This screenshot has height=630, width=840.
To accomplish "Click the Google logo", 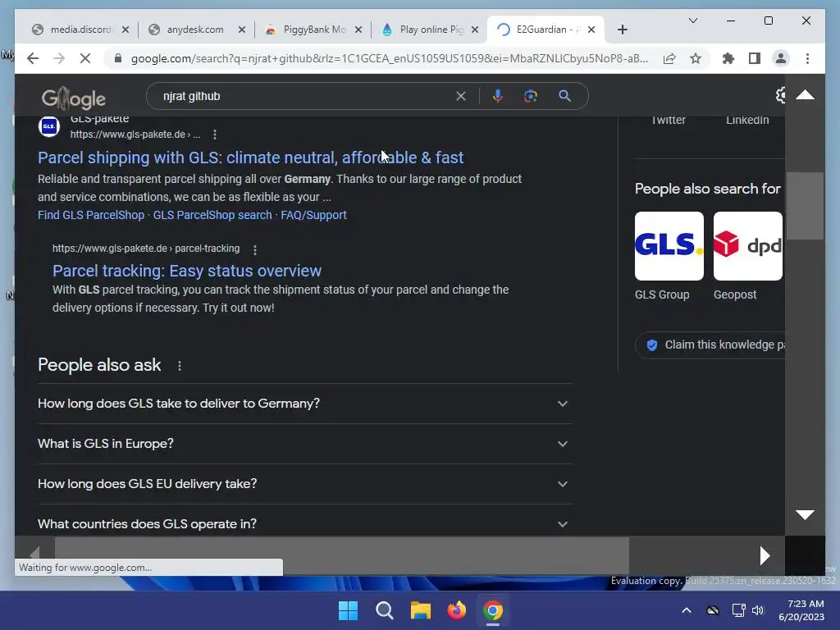I will click(x=73, y=98).
